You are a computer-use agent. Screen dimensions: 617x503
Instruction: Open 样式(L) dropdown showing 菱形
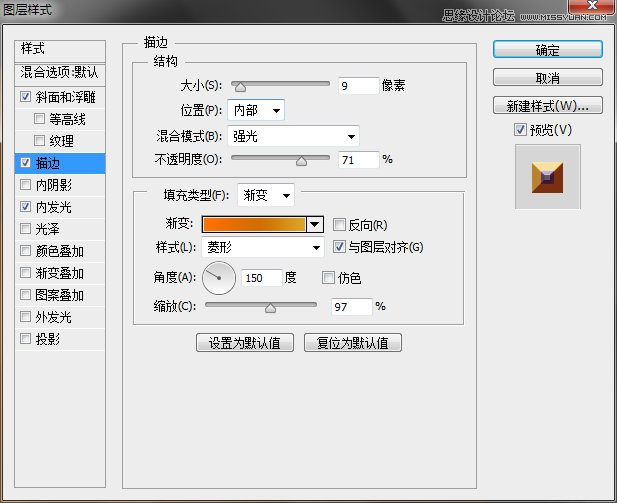point(263,247)
